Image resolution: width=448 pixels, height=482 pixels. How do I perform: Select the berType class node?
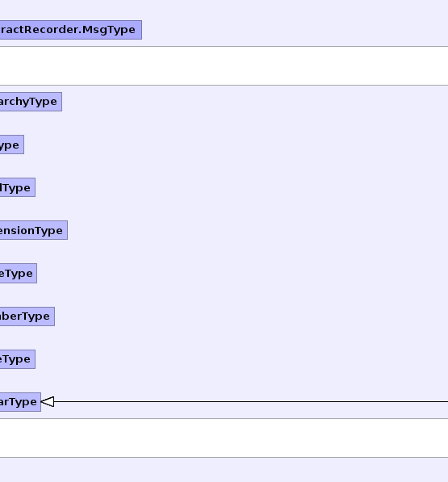[27, 316]
